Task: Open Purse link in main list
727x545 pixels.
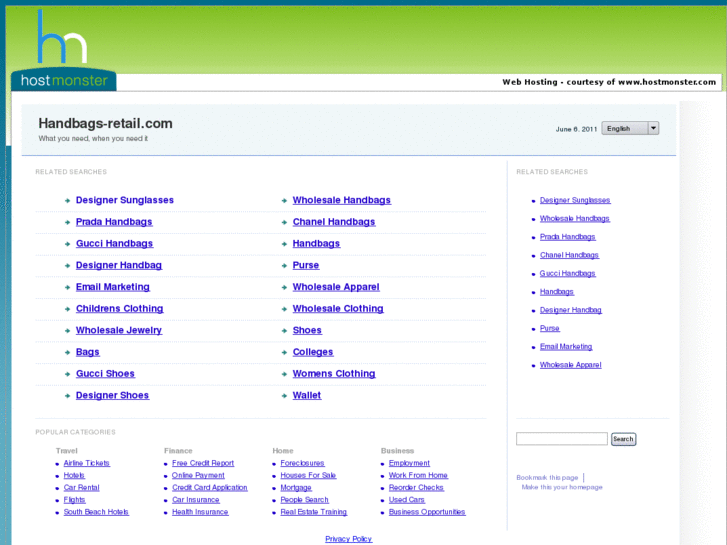Action: click(306, 265)
